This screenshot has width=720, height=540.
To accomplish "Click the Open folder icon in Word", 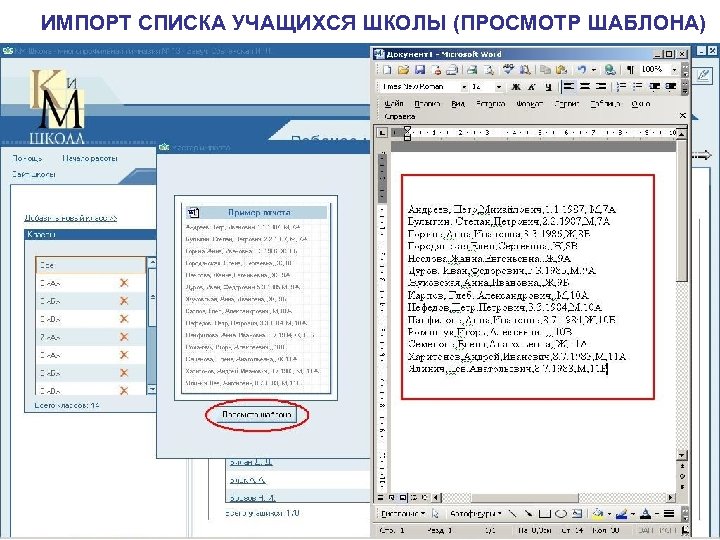I will point(403,70).
